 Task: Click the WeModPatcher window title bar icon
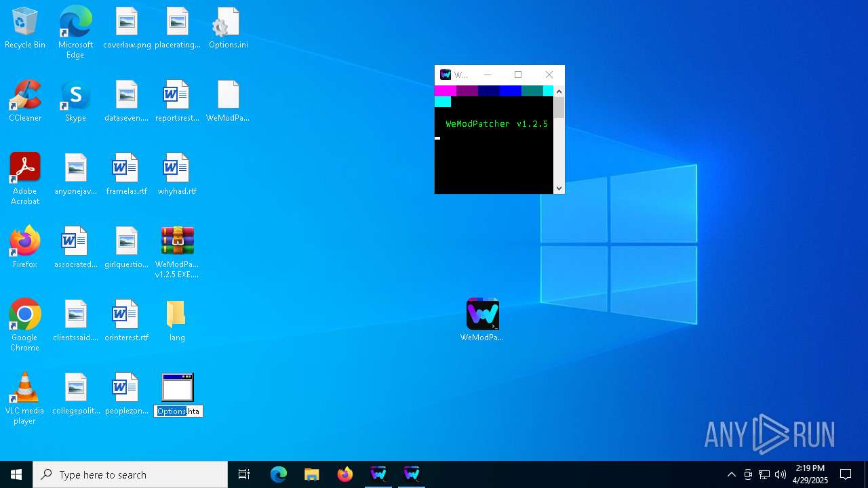[x=446, y=75]
